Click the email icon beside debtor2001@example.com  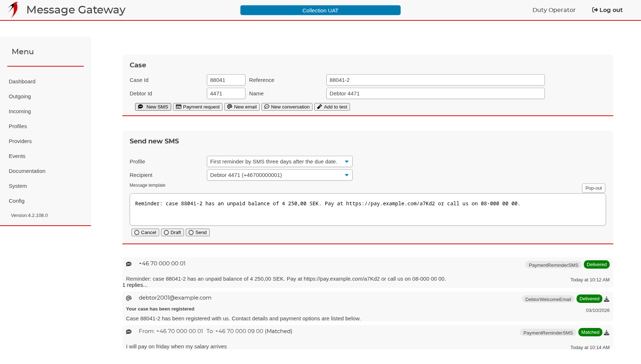129,298
